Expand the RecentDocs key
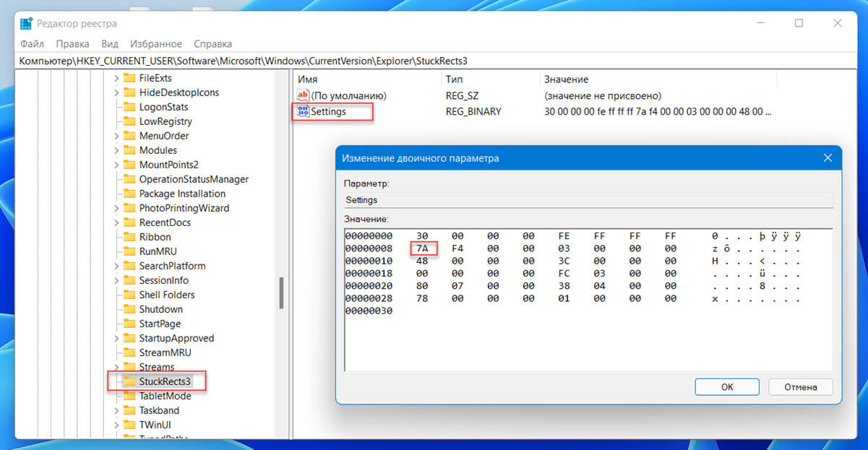 click(x=116, y=222)
